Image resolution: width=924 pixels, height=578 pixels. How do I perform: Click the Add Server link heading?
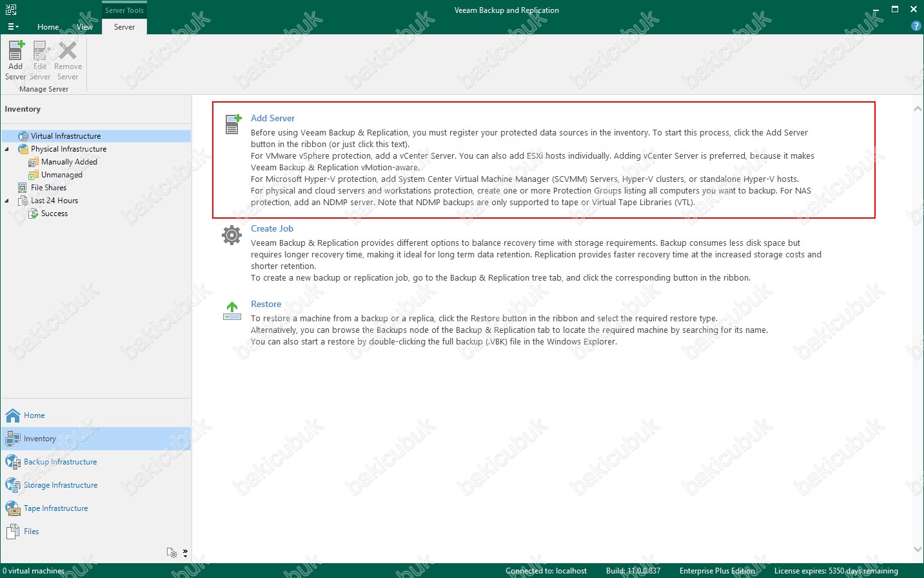pyautogui.click(x=273, y=119)
